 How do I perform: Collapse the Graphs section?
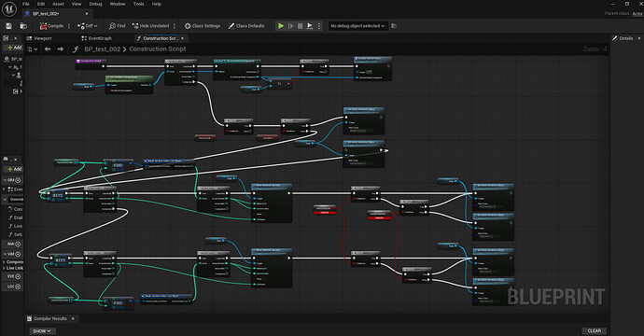[5, 180]
